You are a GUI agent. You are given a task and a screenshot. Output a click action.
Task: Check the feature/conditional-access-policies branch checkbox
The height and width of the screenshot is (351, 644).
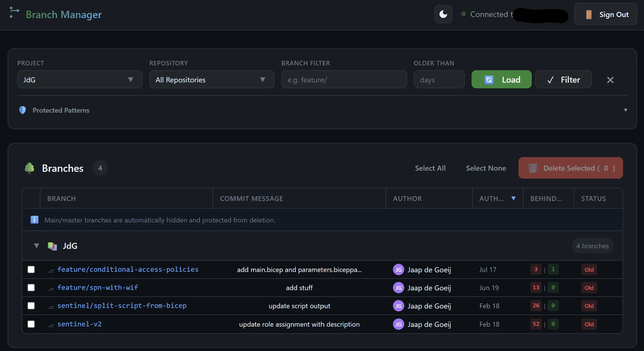31,269
